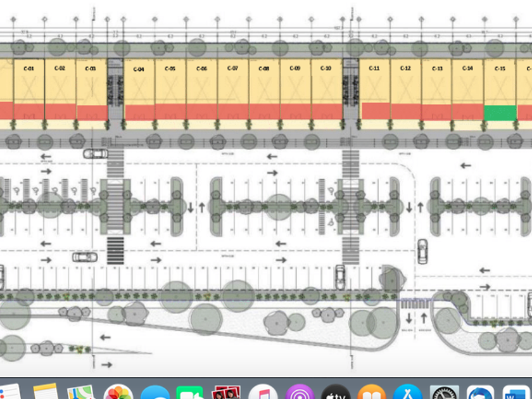The height and width of the screenshot is (399, 532).
Task: Open System Preferences gear in dock
Action: tap(444, 393)
